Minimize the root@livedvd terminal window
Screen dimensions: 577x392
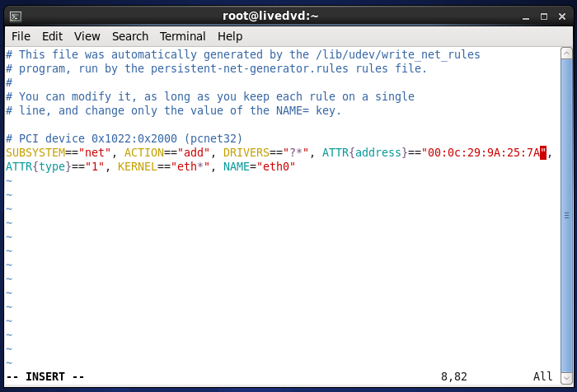point(526,16)
